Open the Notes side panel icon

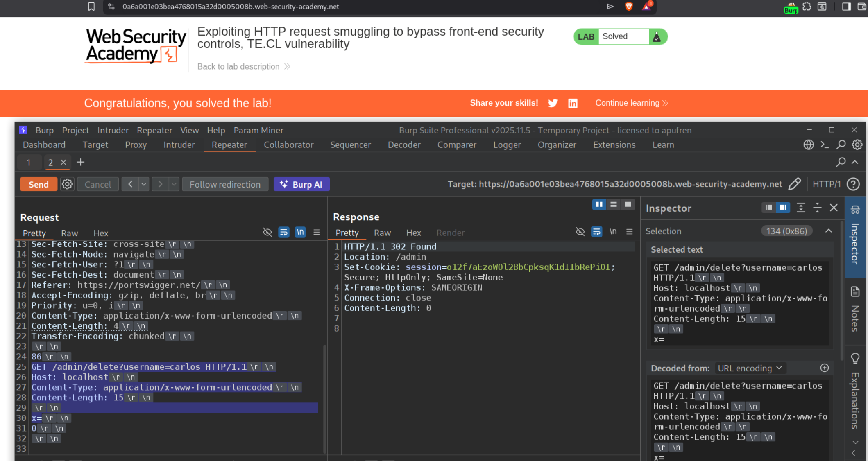(x=855, y=292)
